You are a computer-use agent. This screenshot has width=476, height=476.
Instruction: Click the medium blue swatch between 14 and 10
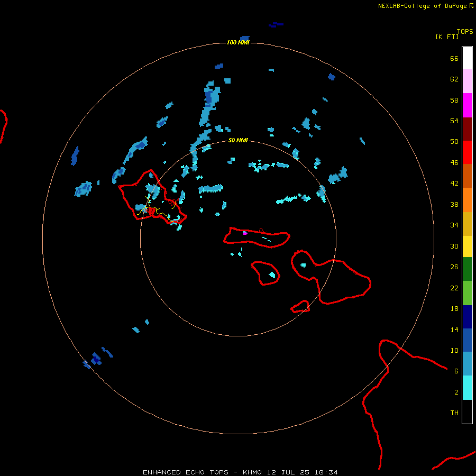[x=467, y=340]
